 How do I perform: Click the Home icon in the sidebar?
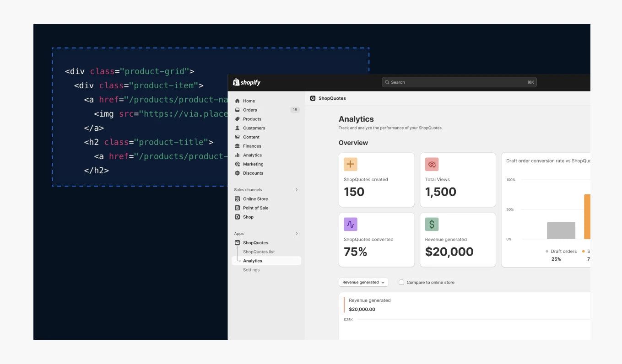click(237, 101)
